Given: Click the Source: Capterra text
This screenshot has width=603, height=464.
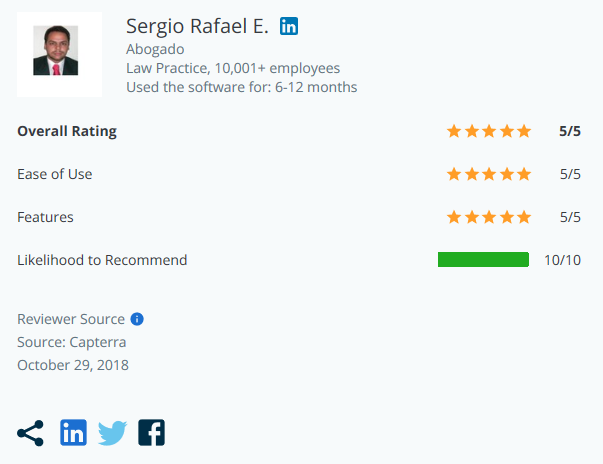Looking at the screenshot, I should coord(72,342).
